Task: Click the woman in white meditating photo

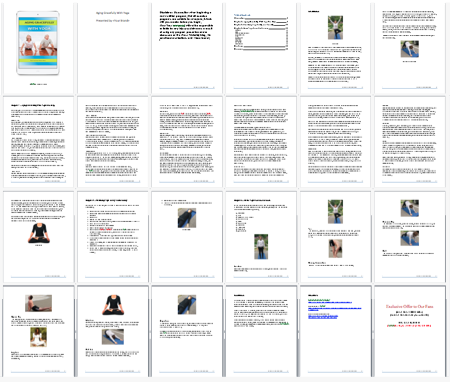Action: [38, 337]
